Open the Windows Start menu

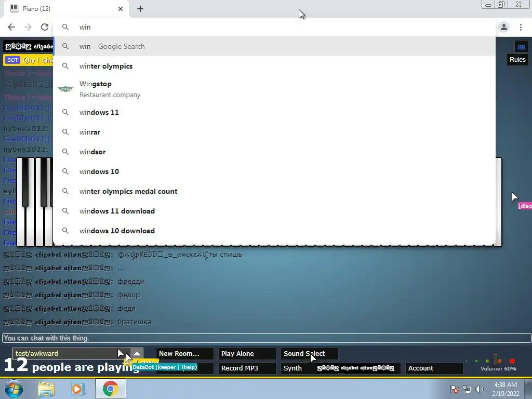click(x=14, y=389)
